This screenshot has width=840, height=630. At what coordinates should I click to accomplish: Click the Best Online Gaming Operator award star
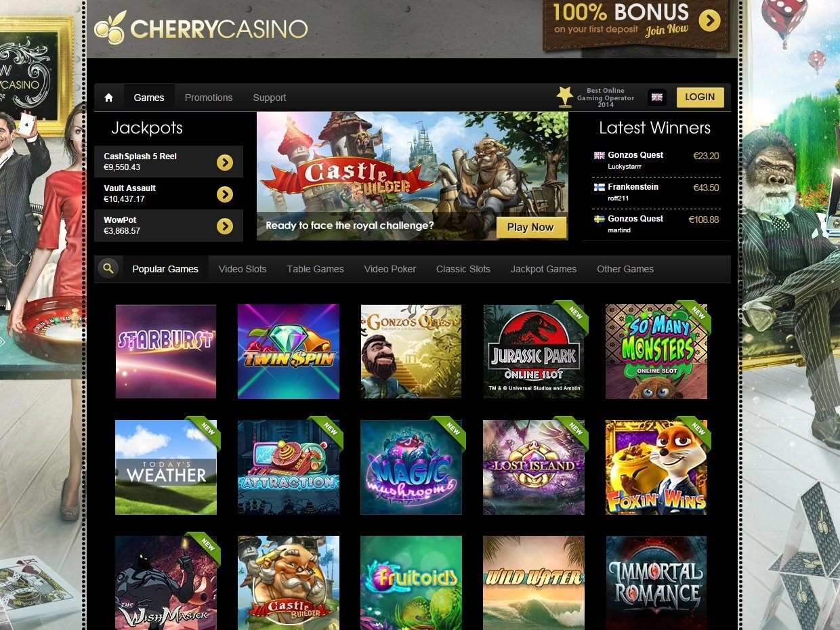coord(564,98)
